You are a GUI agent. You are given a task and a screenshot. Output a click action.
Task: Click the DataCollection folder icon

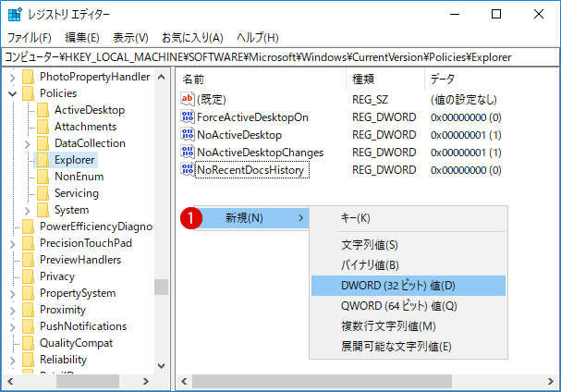43,143
